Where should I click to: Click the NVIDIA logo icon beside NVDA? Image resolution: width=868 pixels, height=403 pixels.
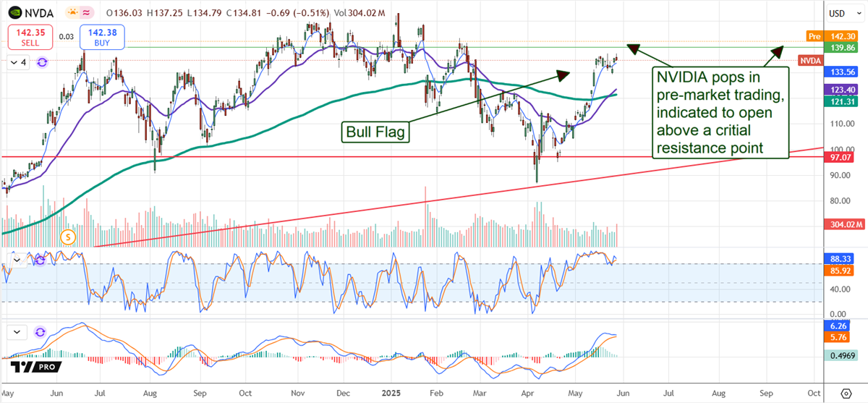click(x=15, y=13)
